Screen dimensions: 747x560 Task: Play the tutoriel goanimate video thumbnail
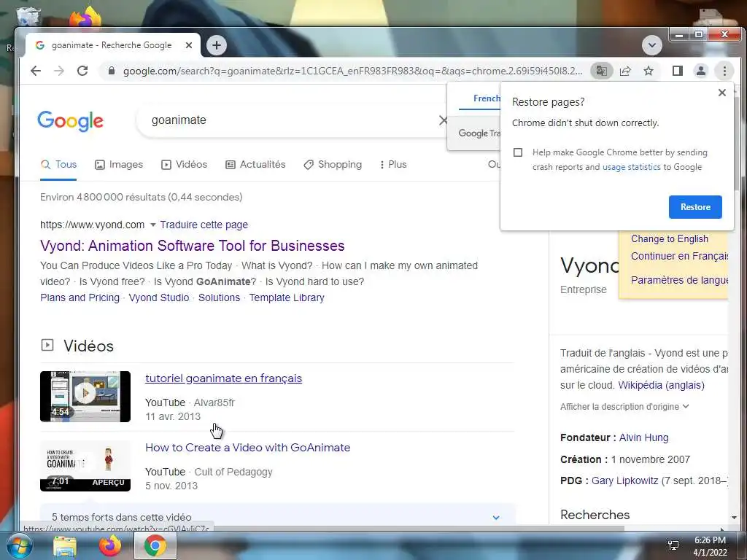(x=85, y=396)
